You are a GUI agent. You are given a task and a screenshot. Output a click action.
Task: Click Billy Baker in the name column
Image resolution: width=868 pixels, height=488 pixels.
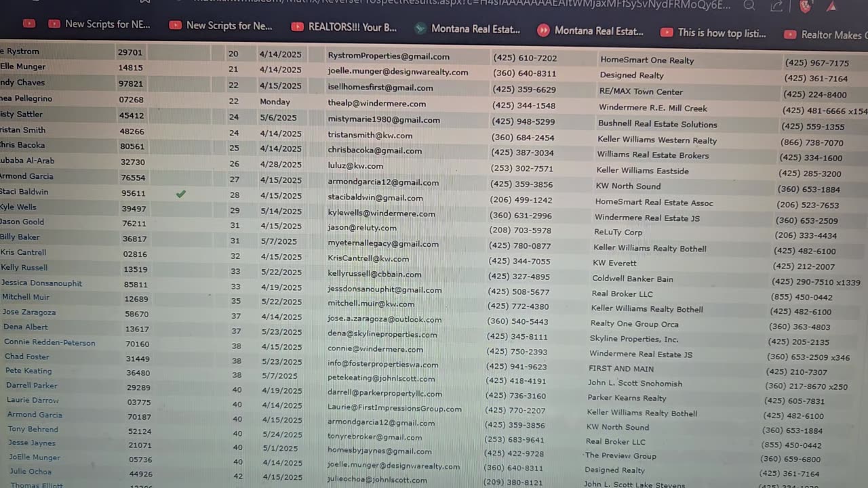tap(20, 237)
